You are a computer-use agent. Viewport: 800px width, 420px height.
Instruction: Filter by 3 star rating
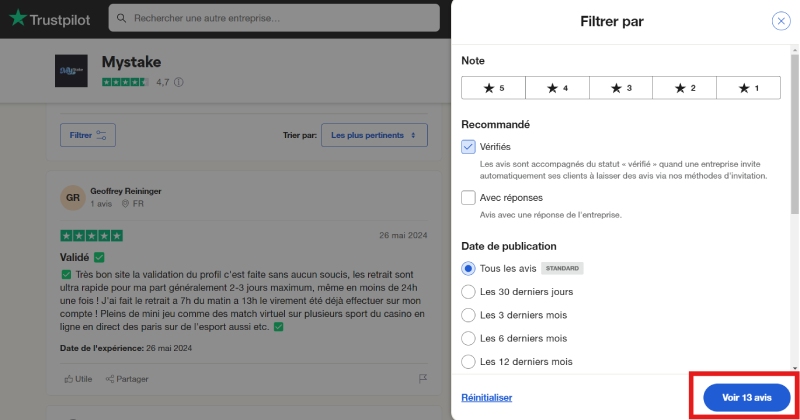point(621,88)
